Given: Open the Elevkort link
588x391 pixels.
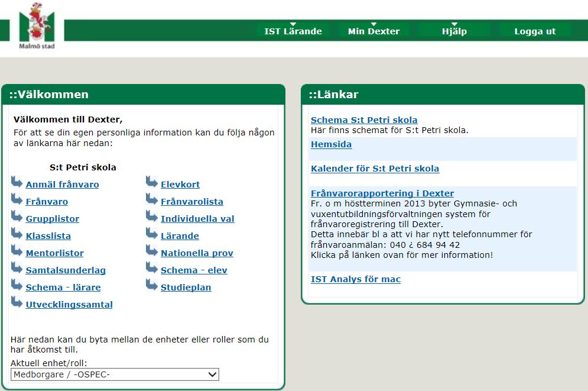Looking at the screenshot, I should (180, 185).
